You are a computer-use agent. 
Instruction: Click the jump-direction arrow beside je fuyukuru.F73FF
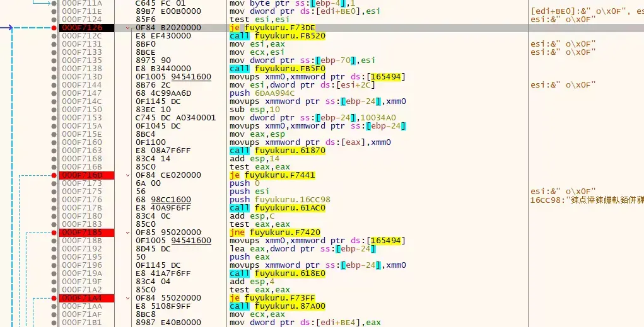click(128, 298)
